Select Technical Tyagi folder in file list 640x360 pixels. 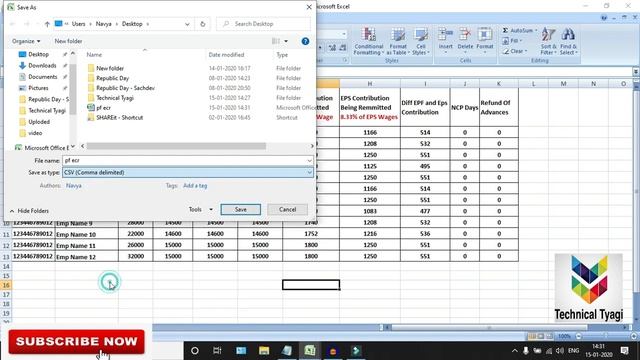click(115, 98)
